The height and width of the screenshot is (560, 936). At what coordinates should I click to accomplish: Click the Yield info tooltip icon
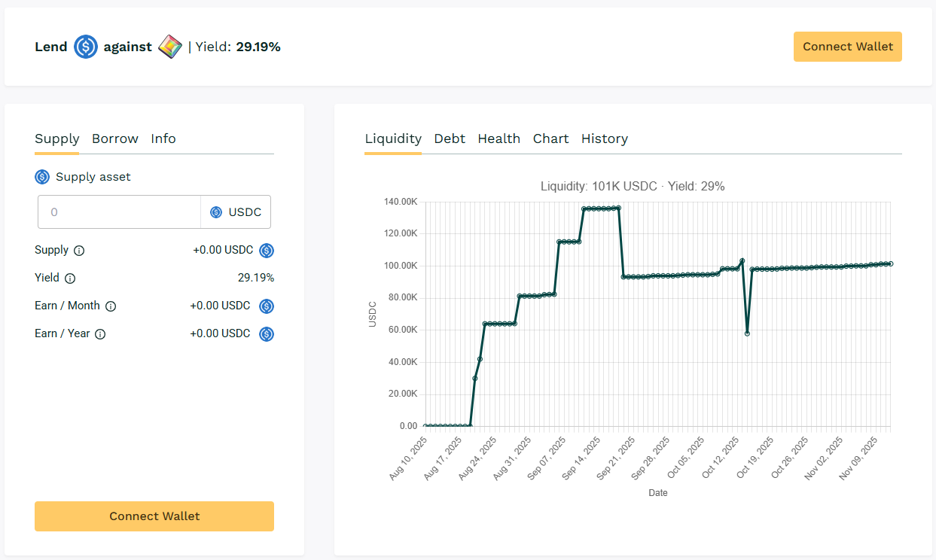[70, 278]
